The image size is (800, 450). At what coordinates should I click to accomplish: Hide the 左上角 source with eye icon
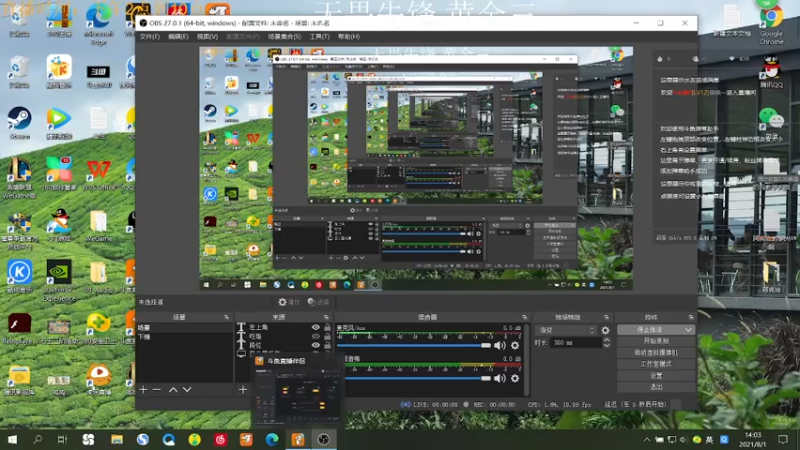point(316,328)
